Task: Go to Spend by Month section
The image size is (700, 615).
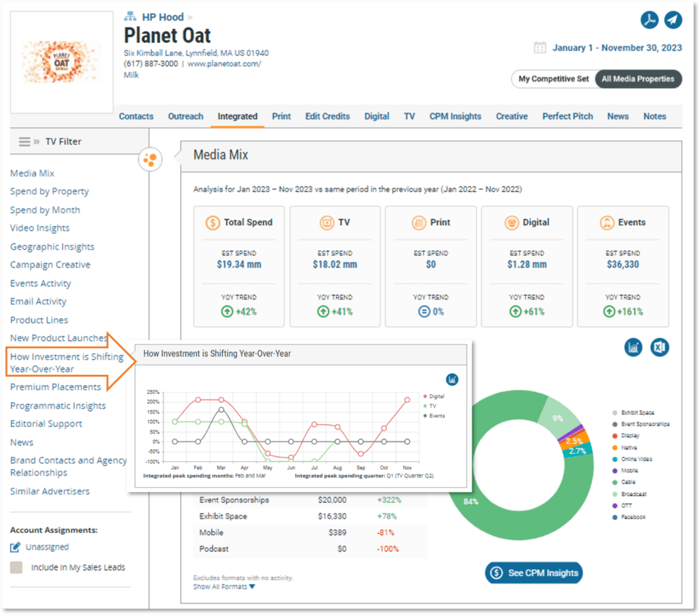Action: pos(45,210)
